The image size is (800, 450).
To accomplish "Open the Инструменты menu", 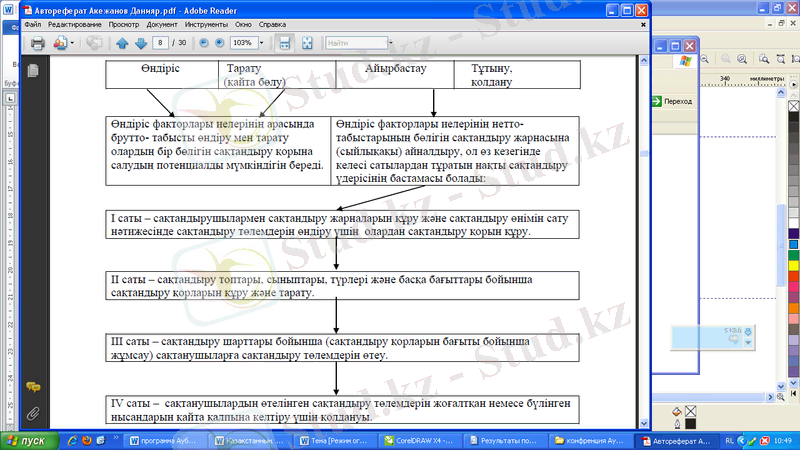I will [x=206, y=24].
